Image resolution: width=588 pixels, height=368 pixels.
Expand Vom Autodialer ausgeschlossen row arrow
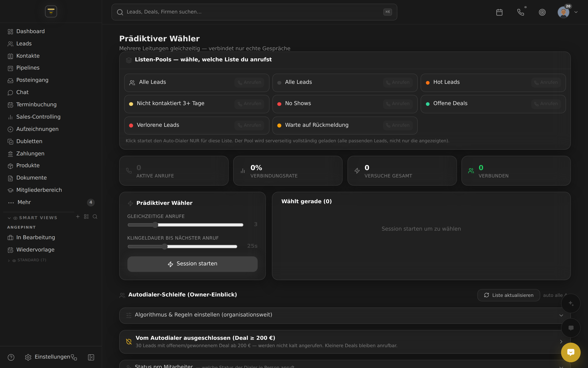pyautogui.click(x=561, y=342)
